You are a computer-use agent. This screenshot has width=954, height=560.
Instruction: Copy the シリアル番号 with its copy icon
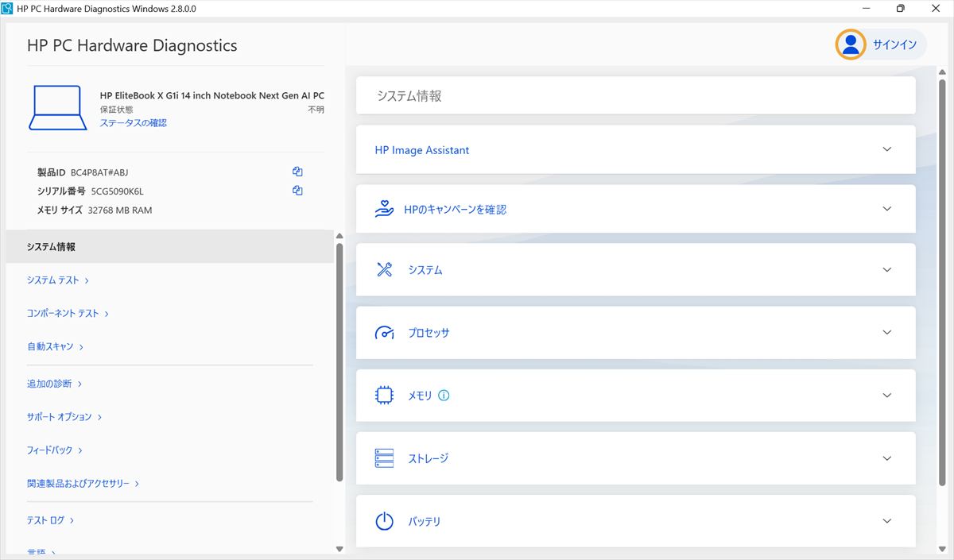[x=297, y=191]
